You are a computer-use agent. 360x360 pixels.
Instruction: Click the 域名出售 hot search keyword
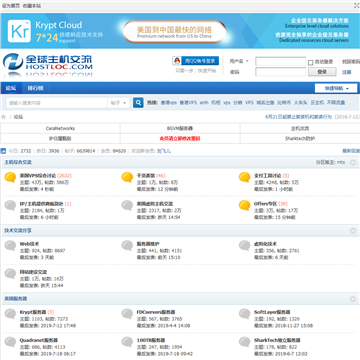coord(265,103)
